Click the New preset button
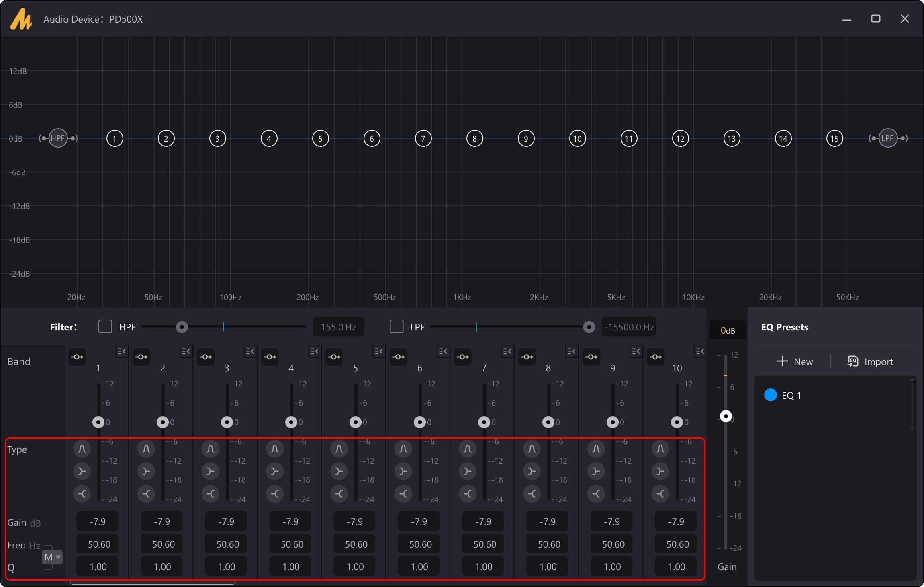This screenshot has height=587, width=924. click(x=795, y=361)
